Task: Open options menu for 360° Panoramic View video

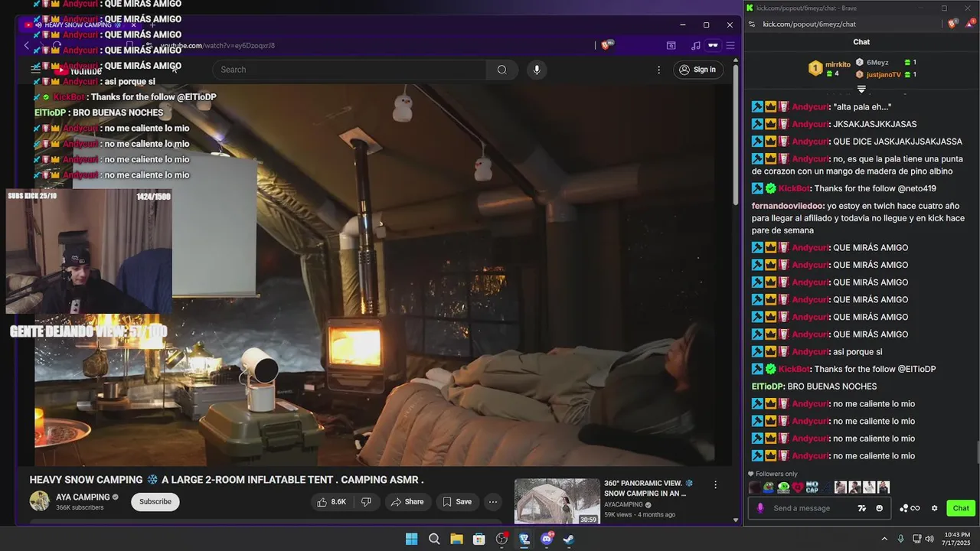Action: 715,485
